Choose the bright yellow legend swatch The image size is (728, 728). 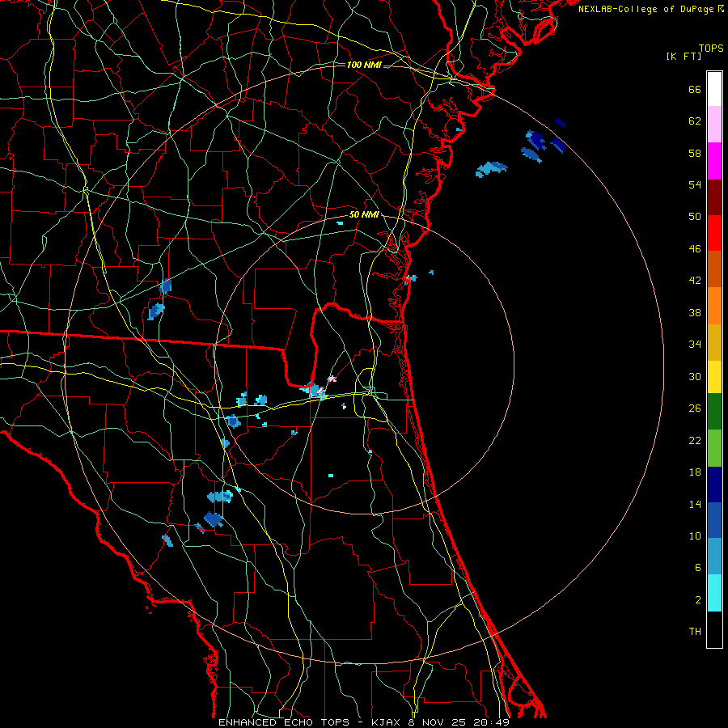tap(714, 377)
